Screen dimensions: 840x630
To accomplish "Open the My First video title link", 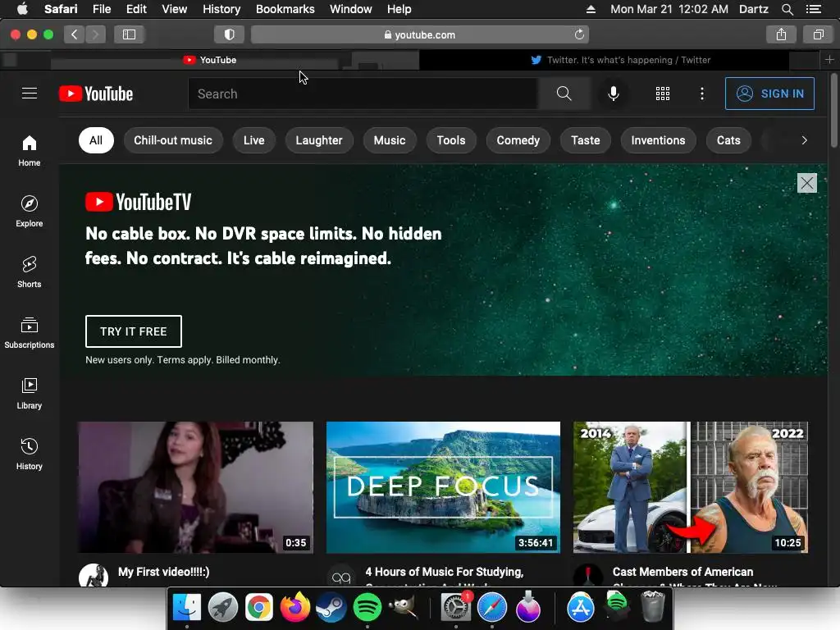I will pyautogui.click(x=164, y=572).
